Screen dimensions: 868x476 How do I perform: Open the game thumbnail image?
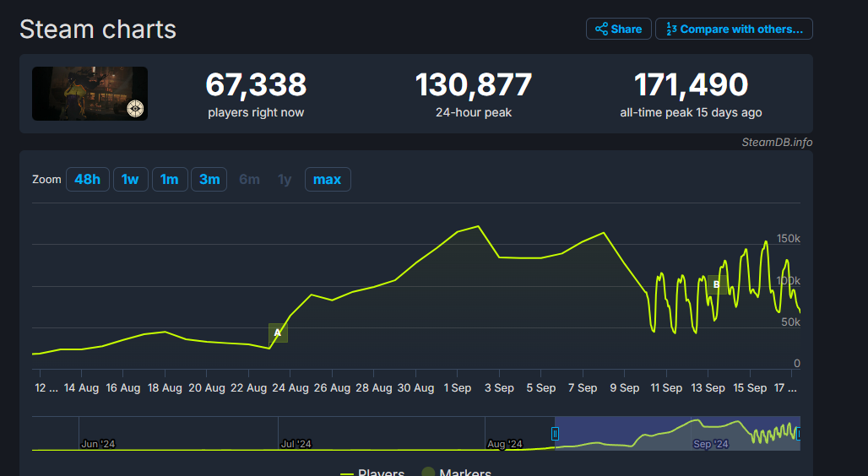point(90,94)
